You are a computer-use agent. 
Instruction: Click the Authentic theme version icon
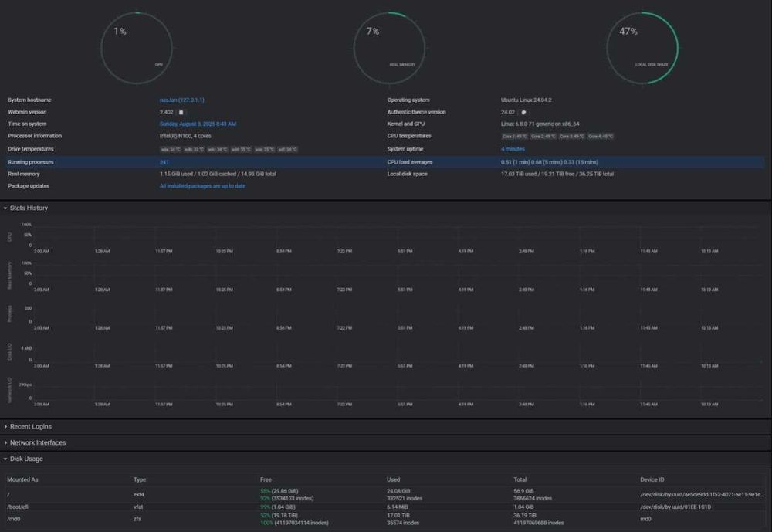click(523, 112)
